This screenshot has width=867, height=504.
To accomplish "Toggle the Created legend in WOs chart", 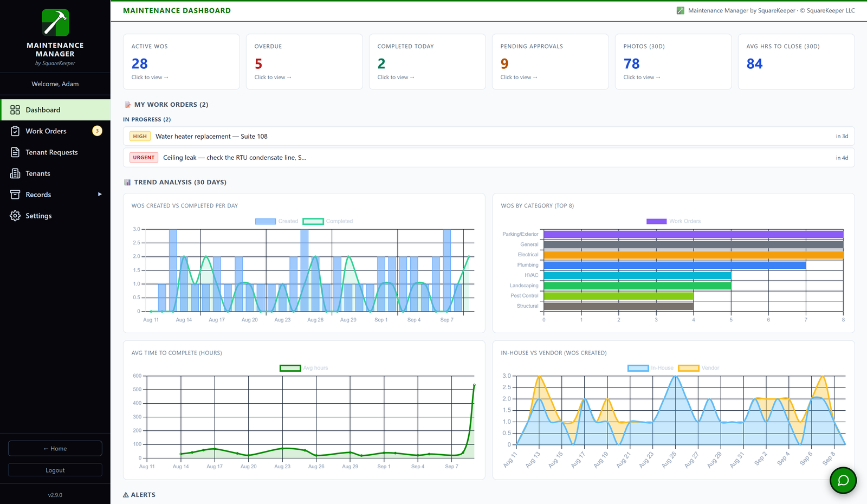I will 276,221.
